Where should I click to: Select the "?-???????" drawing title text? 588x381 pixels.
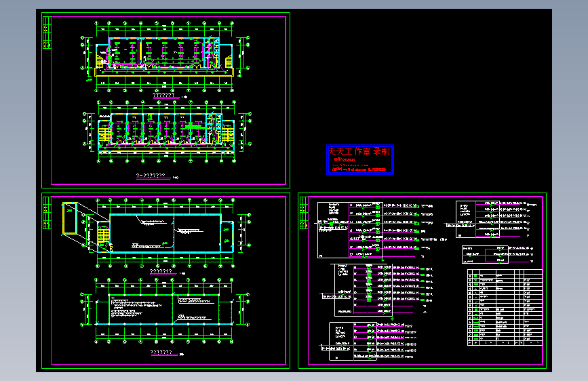pos(151,175)
